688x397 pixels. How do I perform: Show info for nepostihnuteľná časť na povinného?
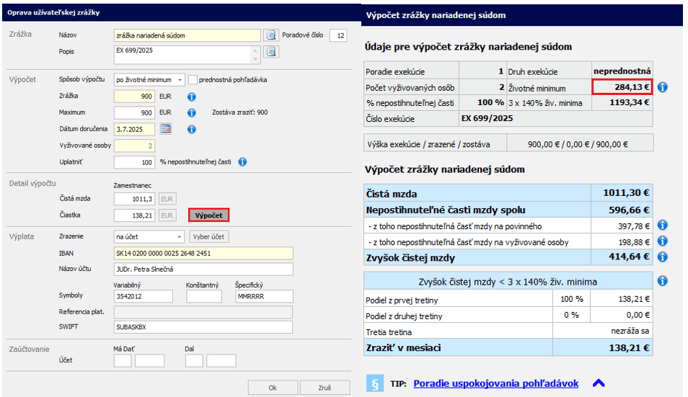tap(663, 225)
